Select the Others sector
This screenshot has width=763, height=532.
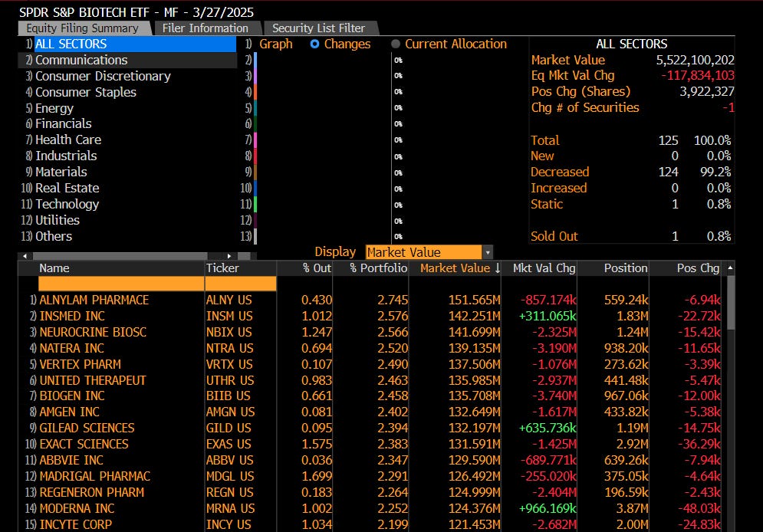[127, 236]
